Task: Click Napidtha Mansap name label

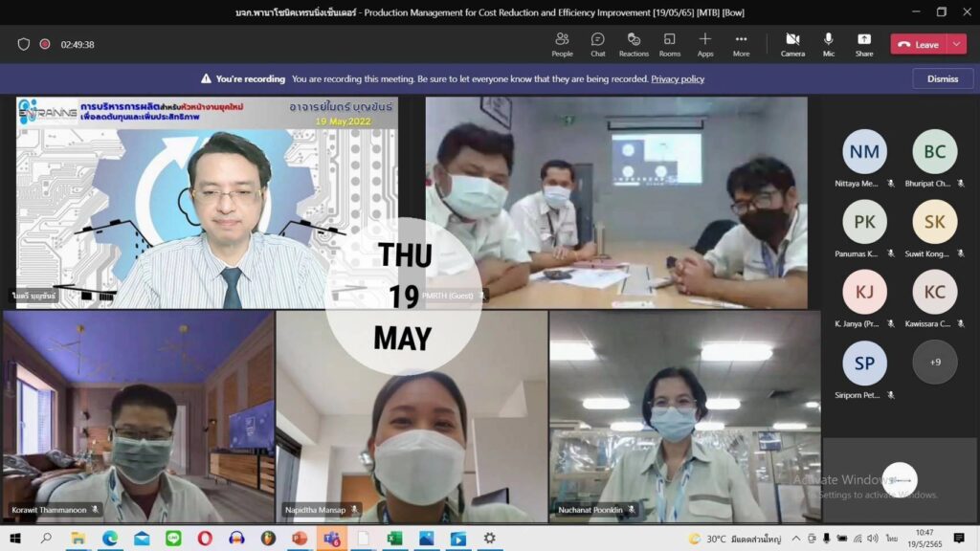Action: coord(315,510)
